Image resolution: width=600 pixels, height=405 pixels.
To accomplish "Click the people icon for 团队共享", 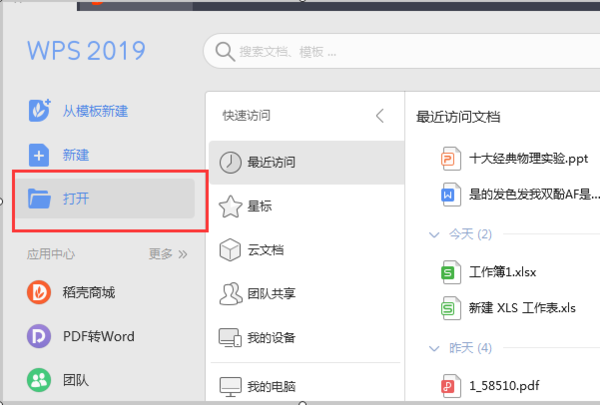I will point(230,294).
